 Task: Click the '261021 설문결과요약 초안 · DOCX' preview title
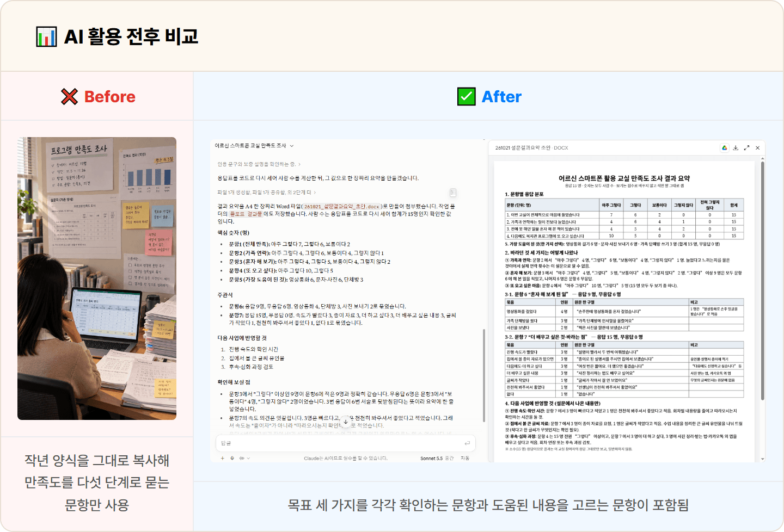point(531,148)
